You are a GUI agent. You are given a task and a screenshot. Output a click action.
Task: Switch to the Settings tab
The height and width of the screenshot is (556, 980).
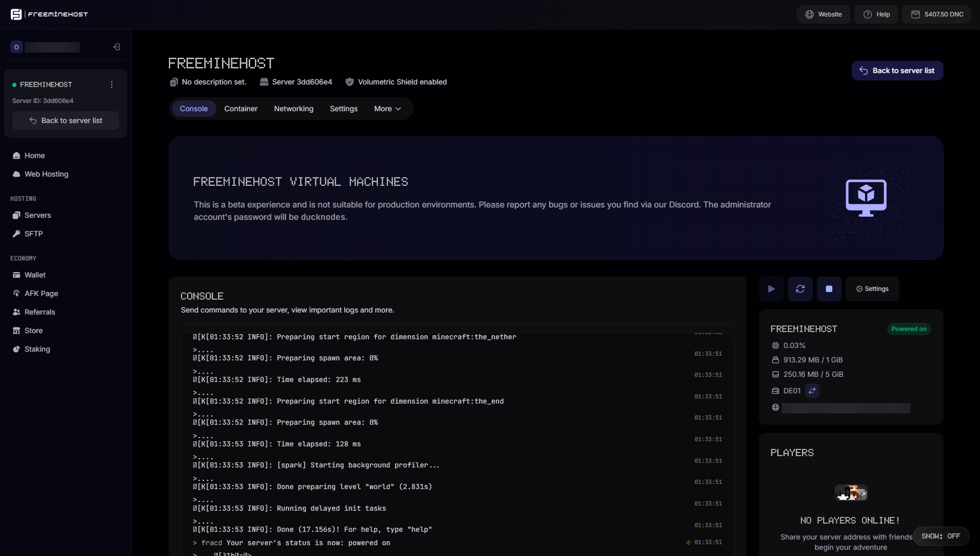(343, 109)
